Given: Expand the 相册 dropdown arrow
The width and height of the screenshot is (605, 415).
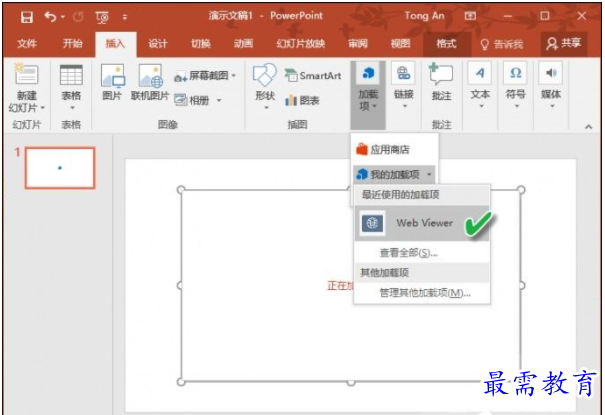Looking at the screenshot, I should 219,101.
